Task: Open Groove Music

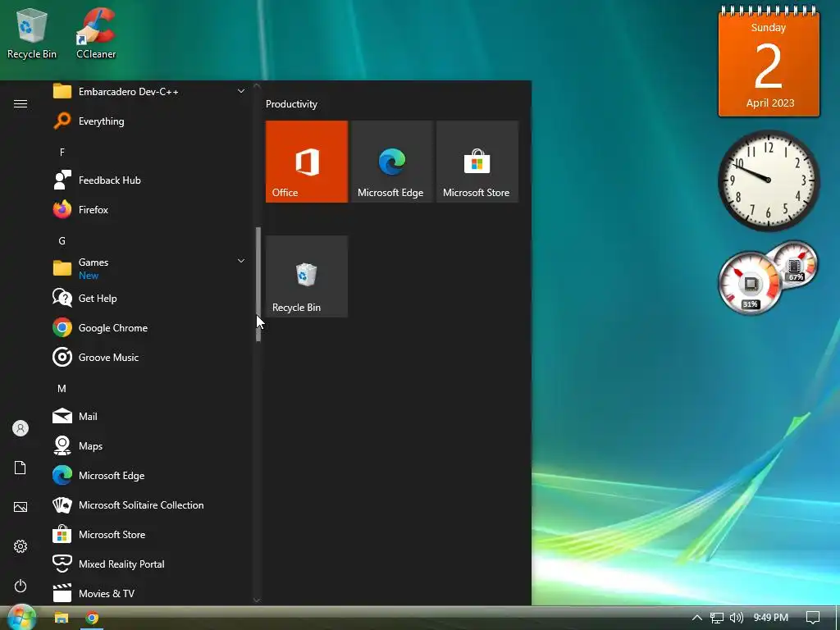Action: click(149, 358)
